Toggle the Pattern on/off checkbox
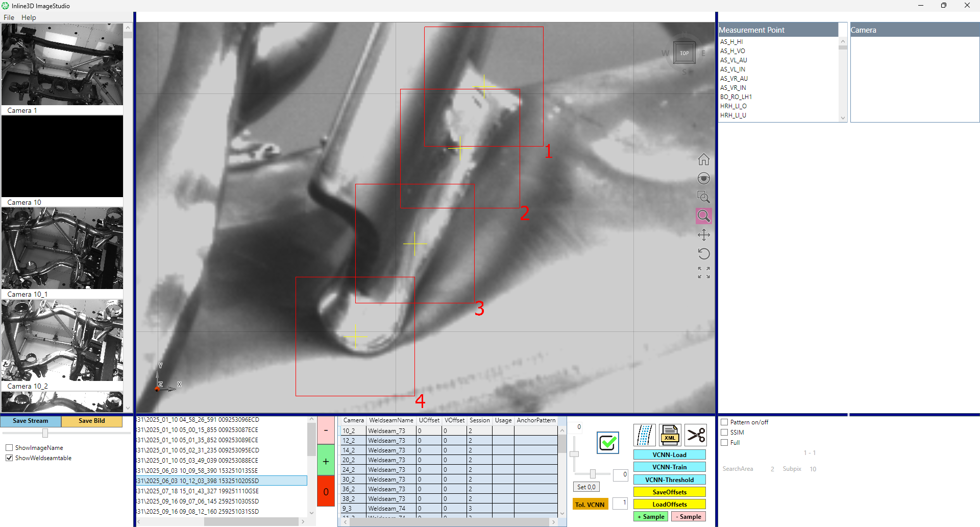The height and width of the screenshot is (527, 980). click(724, 422)
